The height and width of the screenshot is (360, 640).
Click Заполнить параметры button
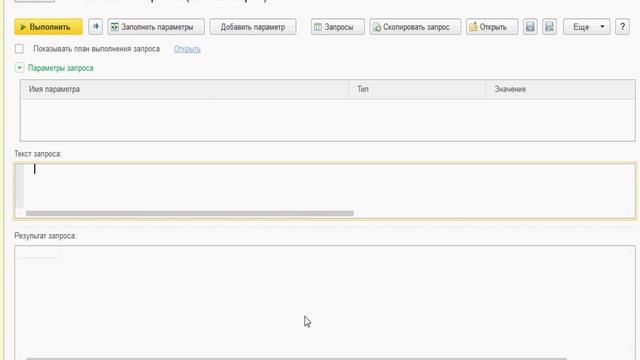pos(156,27)
